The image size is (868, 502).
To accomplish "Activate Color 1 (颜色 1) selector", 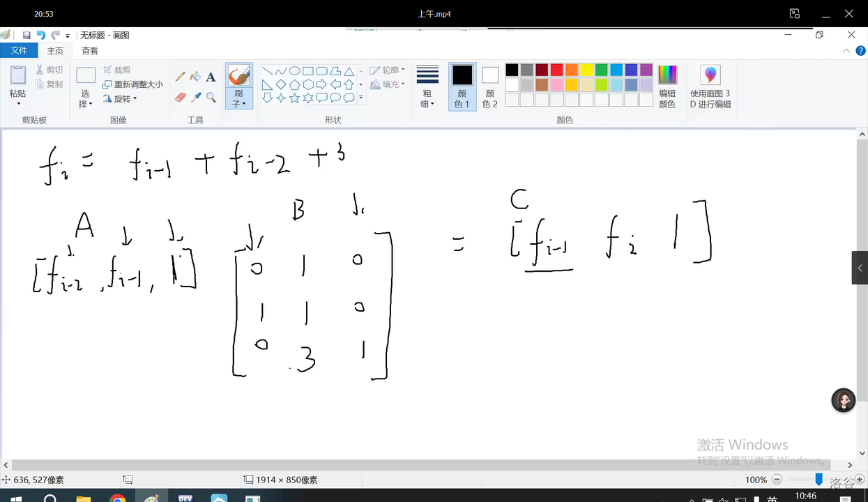I will coord(462,86).
